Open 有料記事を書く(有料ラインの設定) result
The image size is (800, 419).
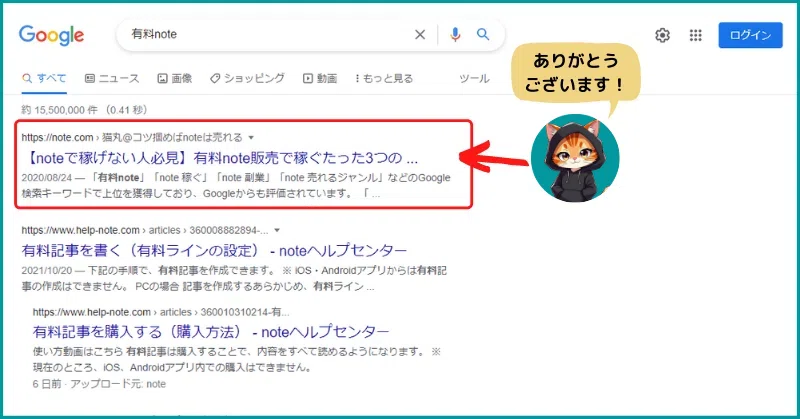pos(214,251)
